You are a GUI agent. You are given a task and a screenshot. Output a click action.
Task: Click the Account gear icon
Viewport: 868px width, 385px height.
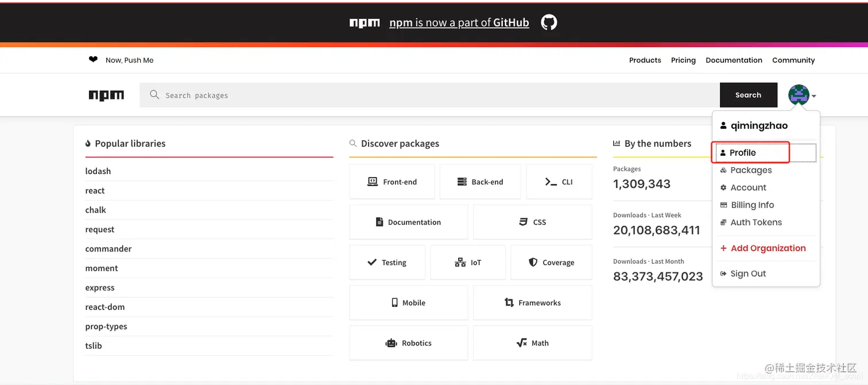click(x=723, y=188)
